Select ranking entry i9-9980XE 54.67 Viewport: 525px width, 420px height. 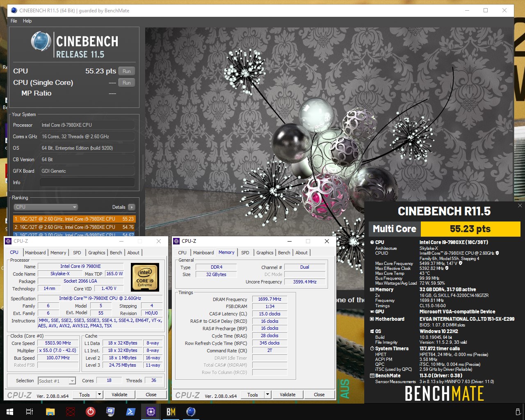(x=74, y=234)
